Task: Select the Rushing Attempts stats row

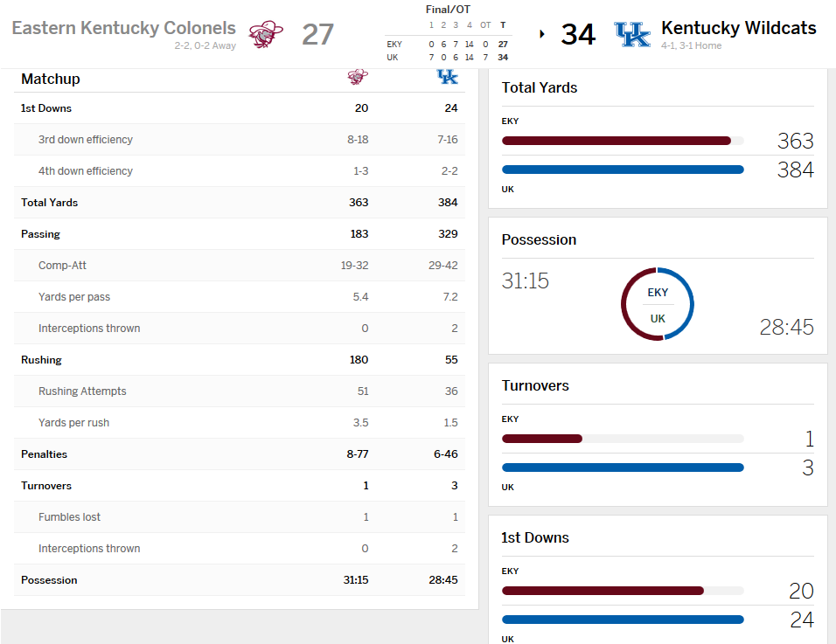Action: click(x=239, y=391)
